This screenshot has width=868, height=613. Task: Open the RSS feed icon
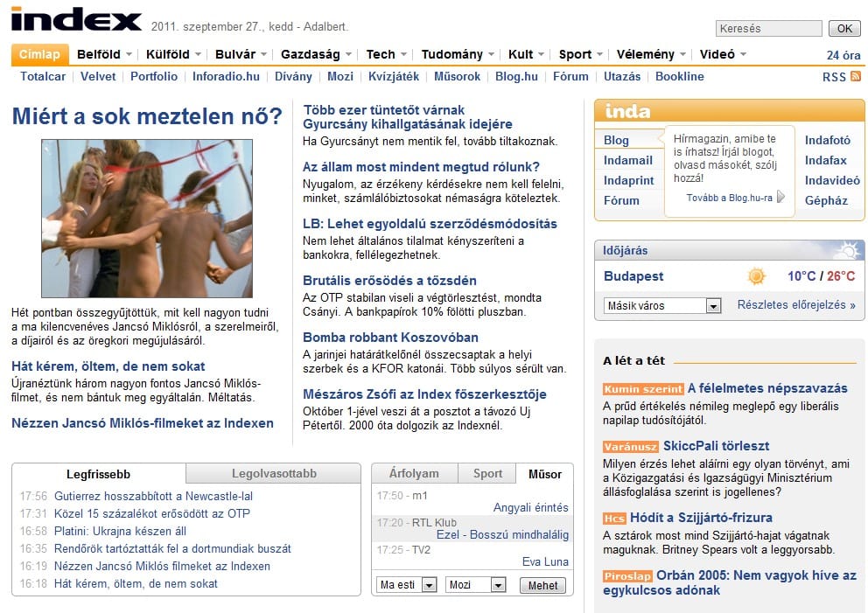pyautogui.click(x=855, y=76)
